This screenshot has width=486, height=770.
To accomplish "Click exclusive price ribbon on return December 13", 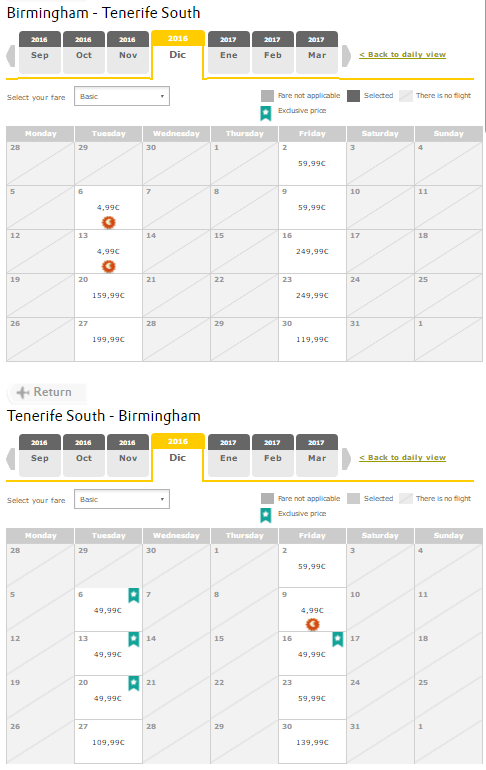I will (134, 639).
